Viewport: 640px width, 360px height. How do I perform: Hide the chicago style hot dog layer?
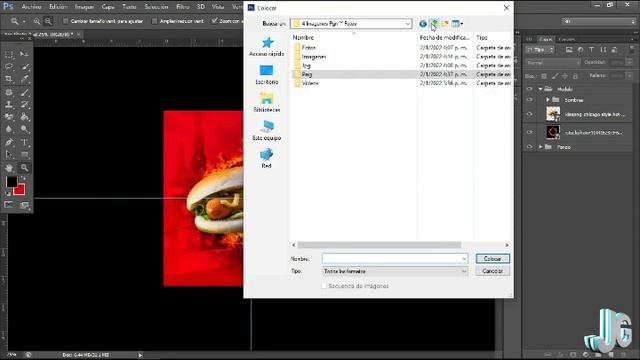pos(529,114)
